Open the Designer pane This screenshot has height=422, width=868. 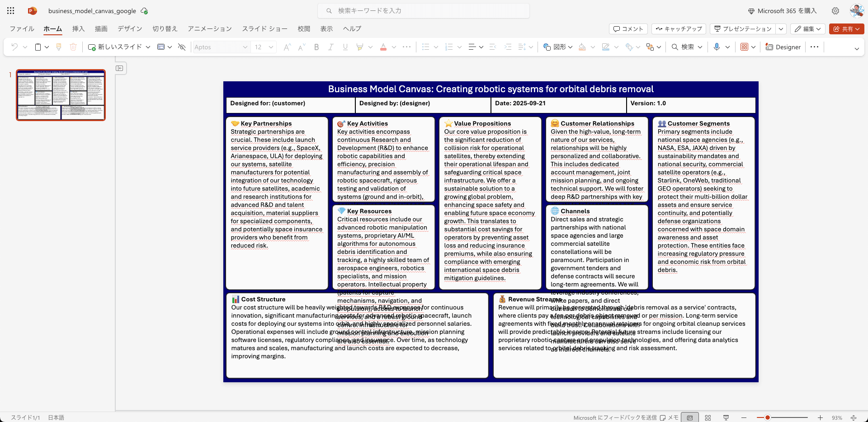[783, 47]
